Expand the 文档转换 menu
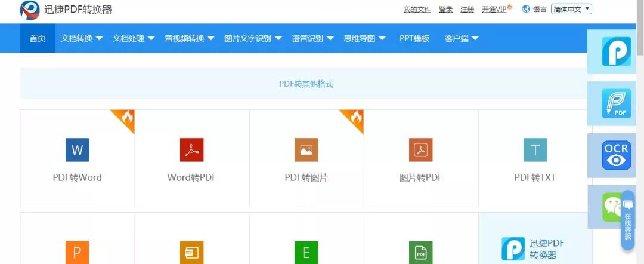The height and width of the screenshot is (264, 644). coord(82,38)
